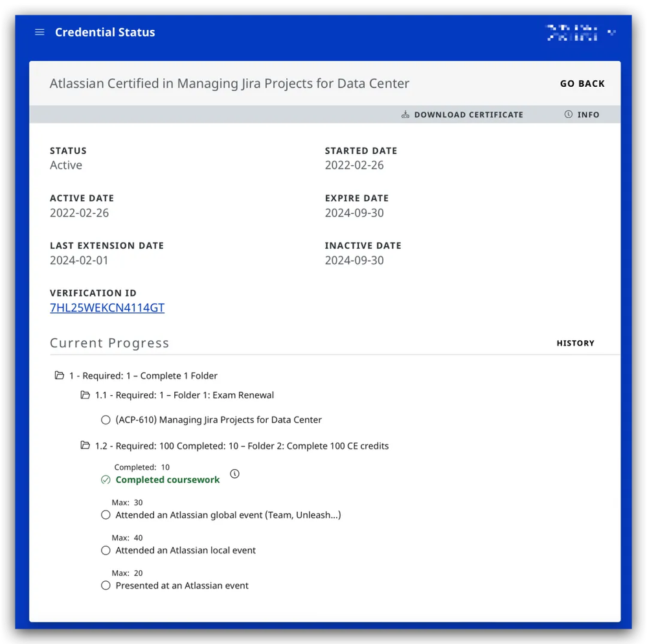Select Attended an Atlassian global event circle

[x=106, y=515]
